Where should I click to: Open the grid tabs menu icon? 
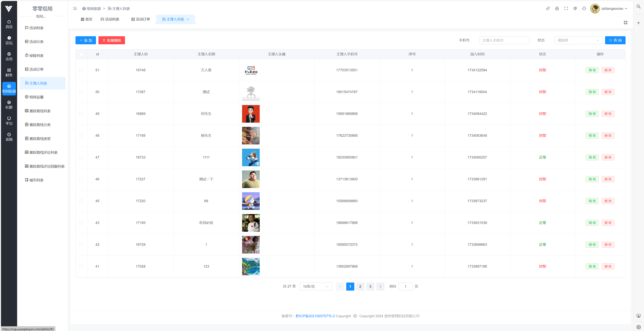(626, 23)
